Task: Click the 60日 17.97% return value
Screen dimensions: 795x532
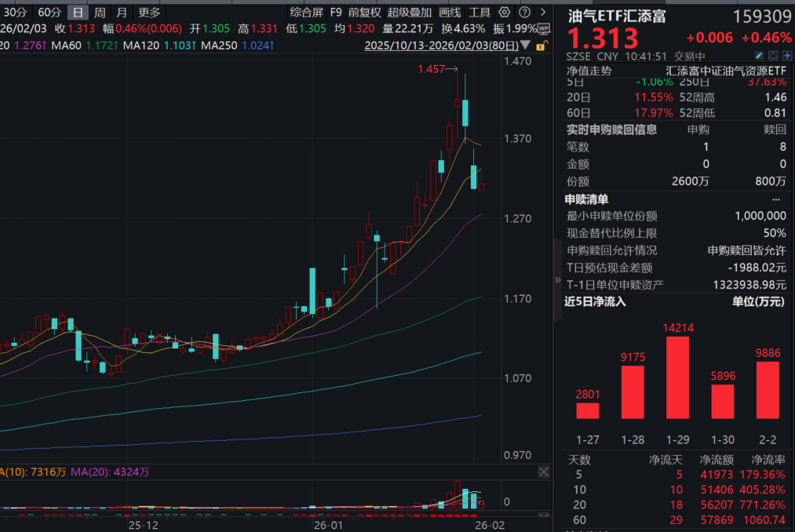Action: tap(654, 113)
